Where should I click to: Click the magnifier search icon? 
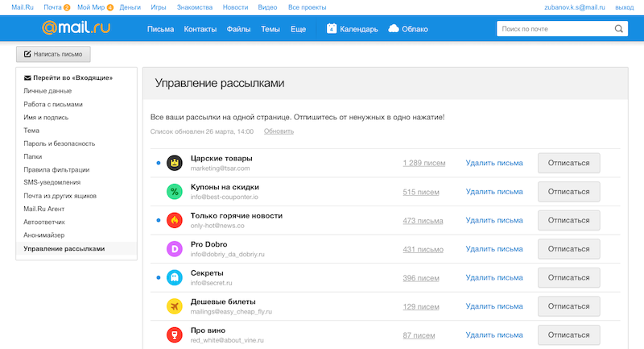pyautogui.click(x=618, y=29)
